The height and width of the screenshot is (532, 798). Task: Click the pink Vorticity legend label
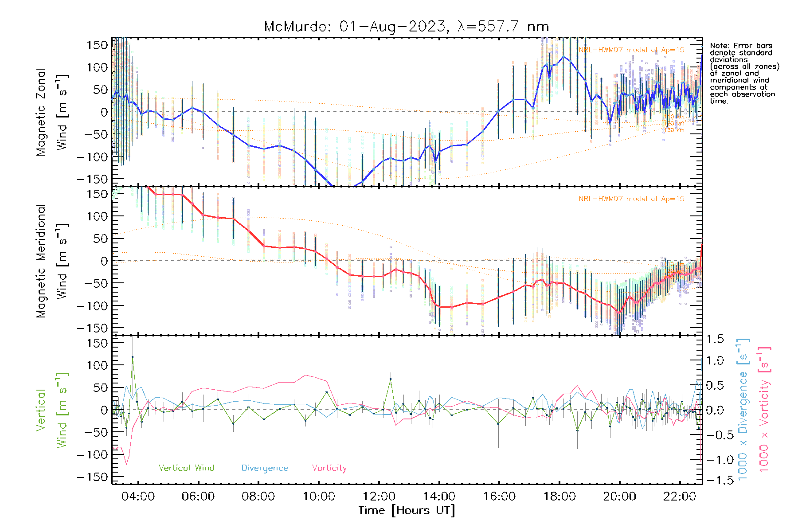click(x=329, y=468)
